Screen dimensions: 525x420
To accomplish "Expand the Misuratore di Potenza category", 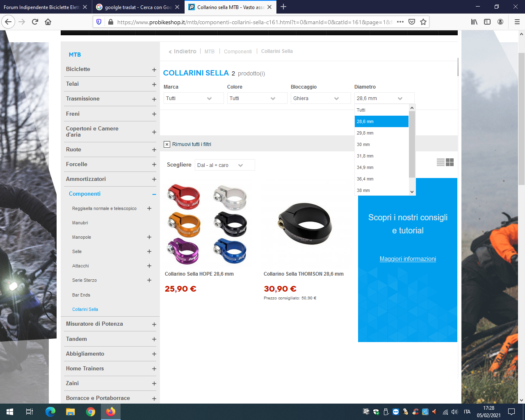I will 154,324.
